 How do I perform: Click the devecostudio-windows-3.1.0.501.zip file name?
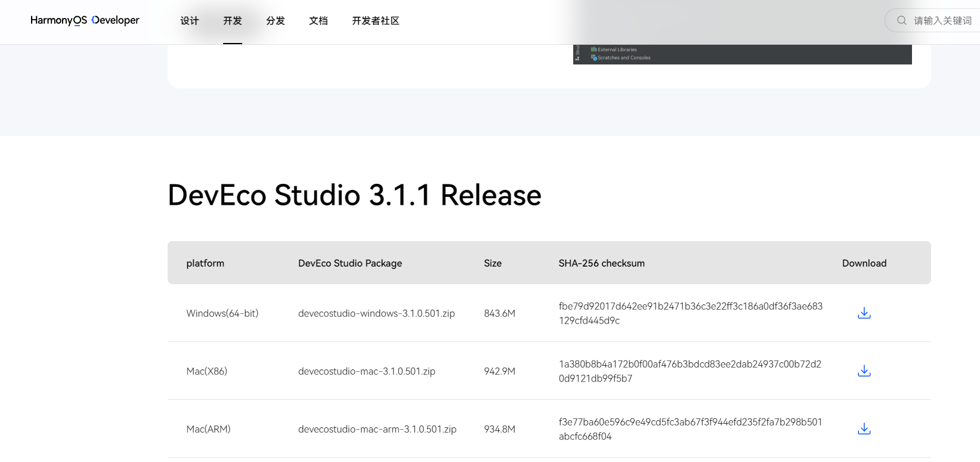(x=376, y=313)
